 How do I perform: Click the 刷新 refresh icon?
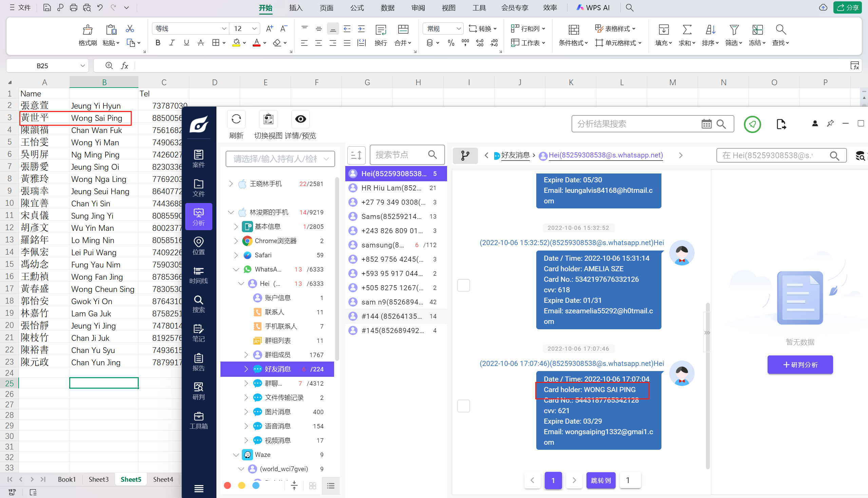(x=236, y=119)
